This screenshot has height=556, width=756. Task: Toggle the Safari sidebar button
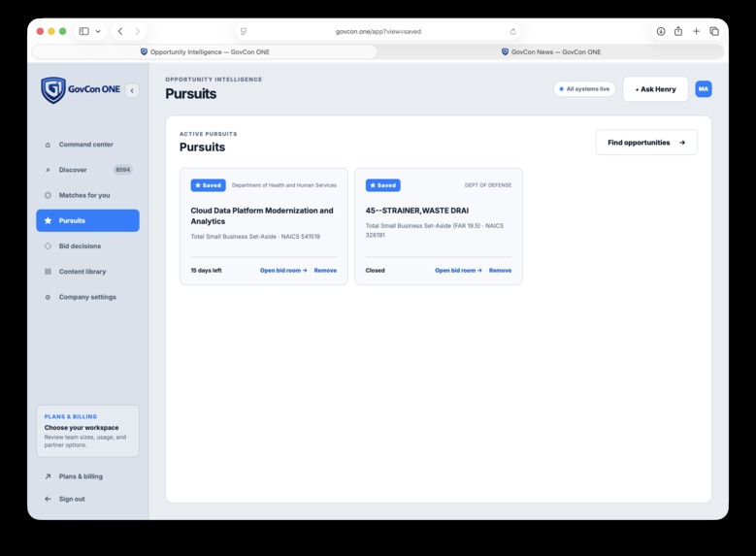[x=83, y=31]
